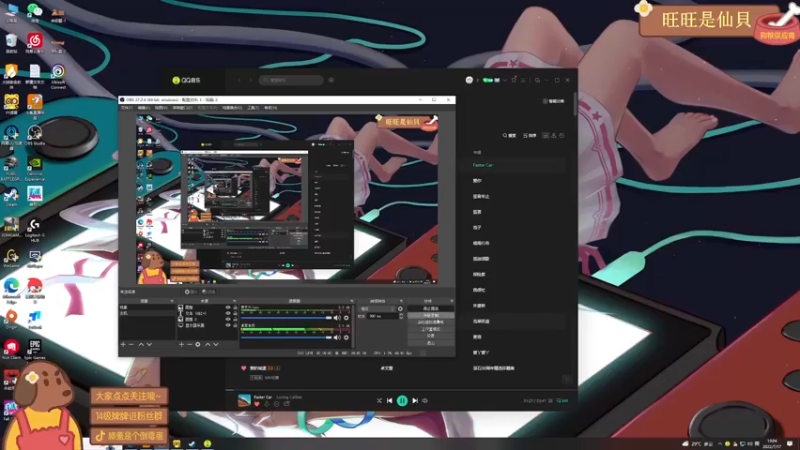The height and width of the screenshot is (450, 800).
Task: Hide the image 2 source in OBS
Action: click(228, 319)
